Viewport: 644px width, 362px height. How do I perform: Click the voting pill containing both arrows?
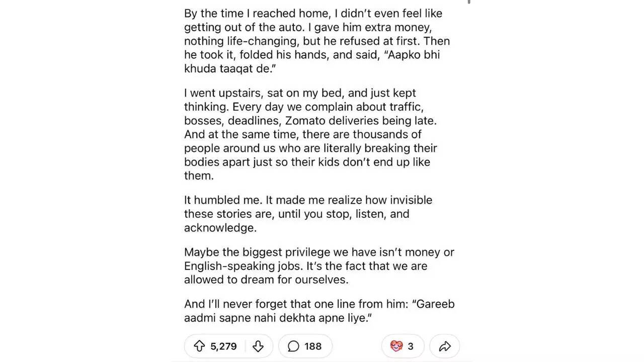click(x=228, y=346)
